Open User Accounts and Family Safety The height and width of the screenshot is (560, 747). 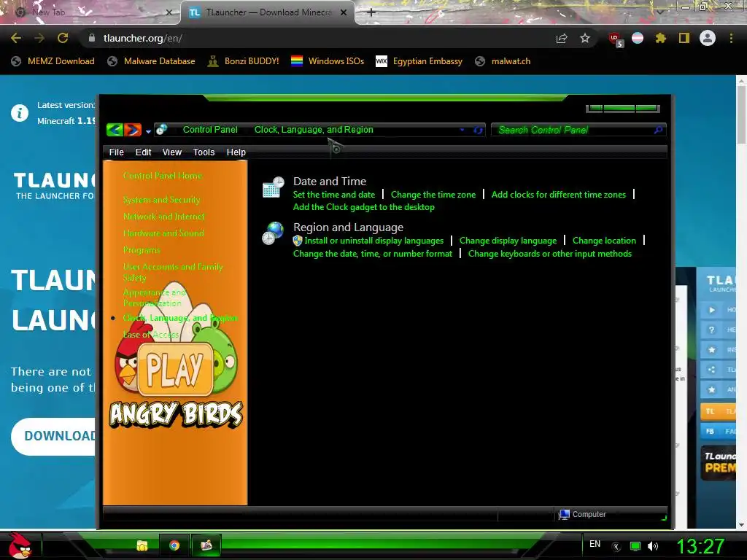173,272
